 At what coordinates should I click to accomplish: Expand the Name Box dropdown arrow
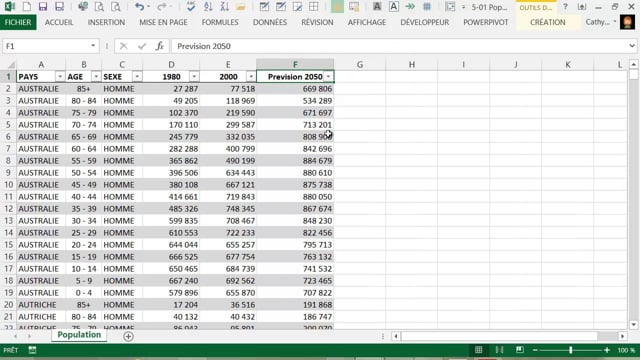click(x=93, y=46)
